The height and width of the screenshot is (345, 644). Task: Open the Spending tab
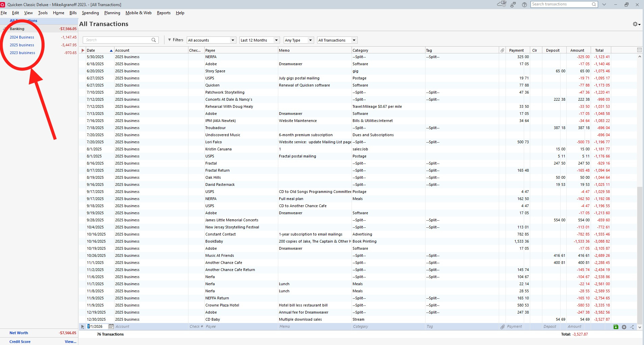pos(91,13)
